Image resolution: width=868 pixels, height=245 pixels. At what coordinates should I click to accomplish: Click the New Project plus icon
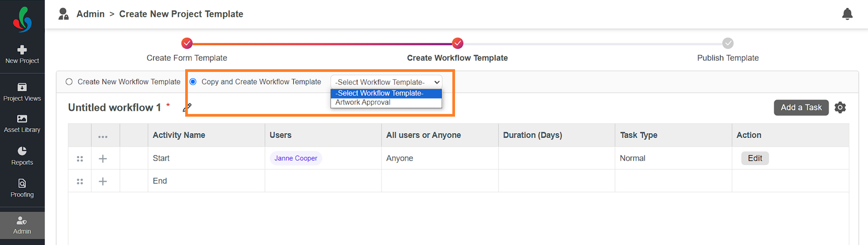pyautogui.click(x=22, y=50)
